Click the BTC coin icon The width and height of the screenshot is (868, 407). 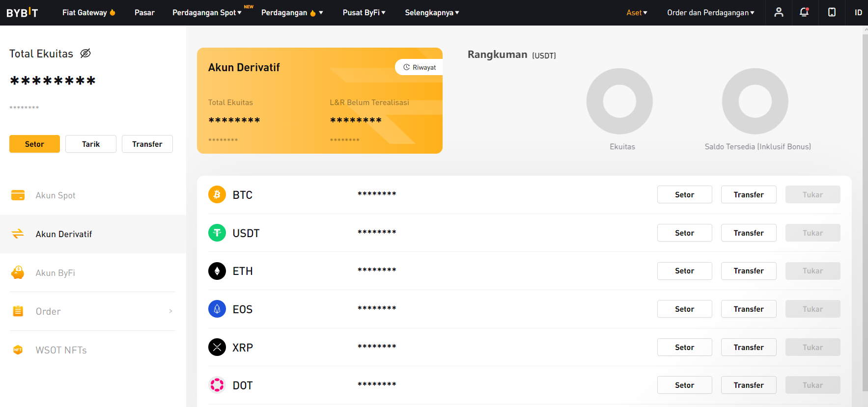tap(217, 195)
